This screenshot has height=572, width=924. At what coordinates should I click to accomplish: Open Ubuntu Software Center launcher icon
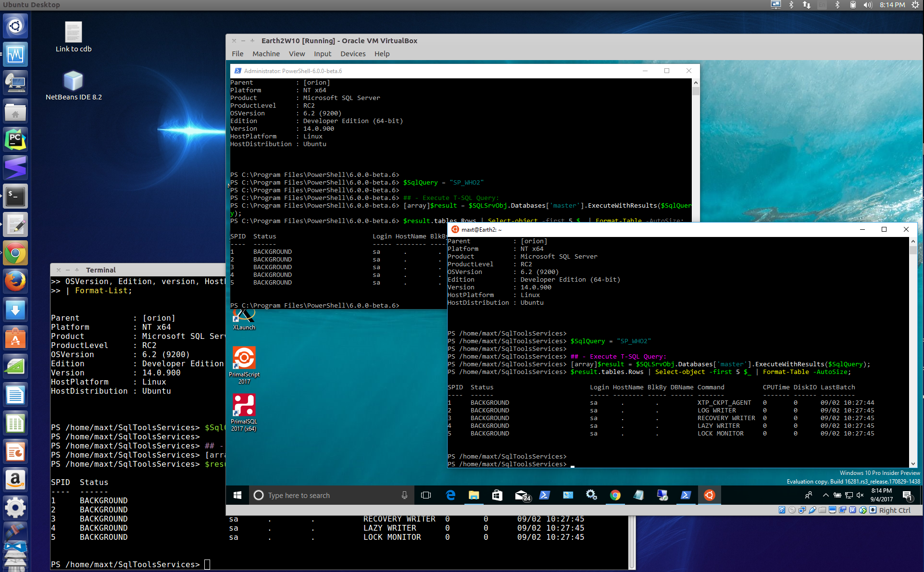tap(15, 338)
